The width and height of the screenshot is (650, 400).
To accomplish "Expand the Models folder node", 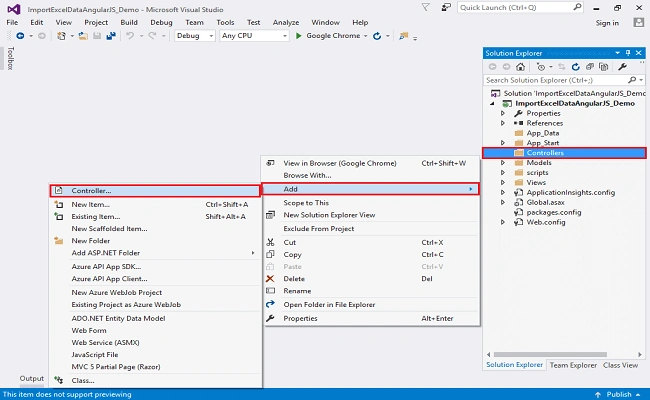I will pos(503,163).
